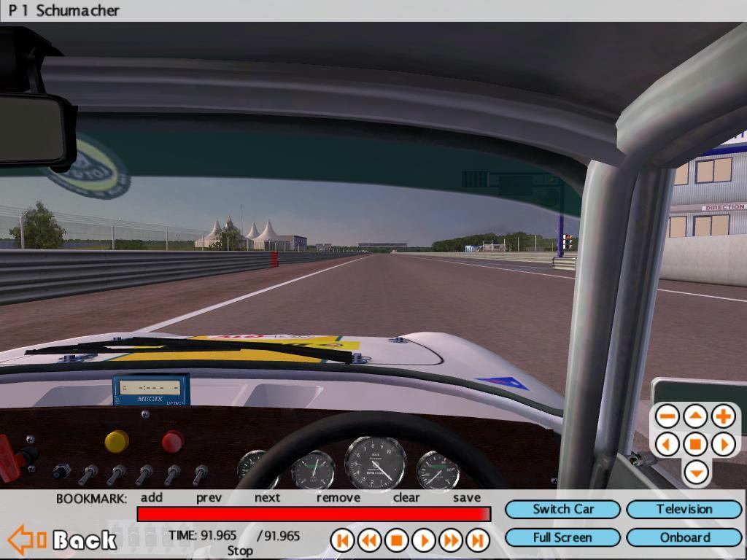Play the replay forward
747x560 pixels.
point(424,540)
